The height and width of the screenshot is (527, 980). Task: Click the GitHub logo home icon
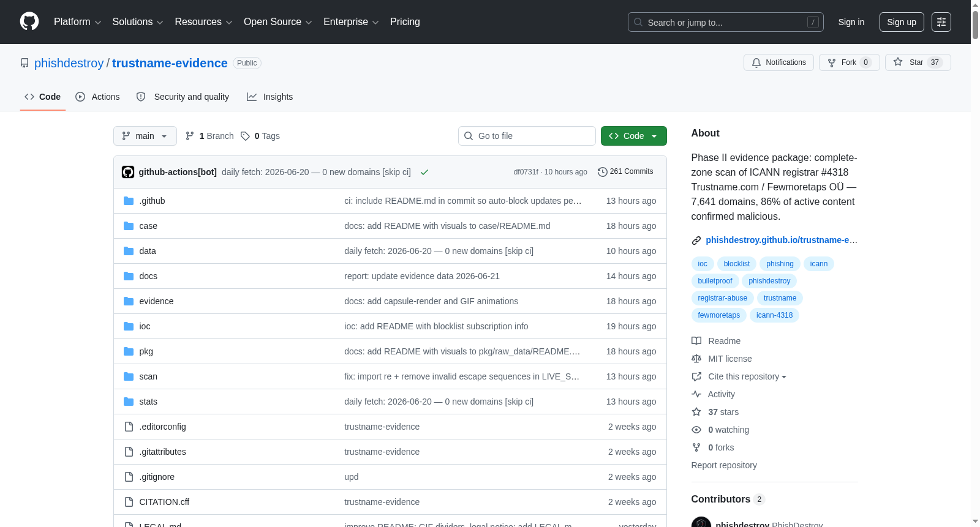tap(29, 21)
